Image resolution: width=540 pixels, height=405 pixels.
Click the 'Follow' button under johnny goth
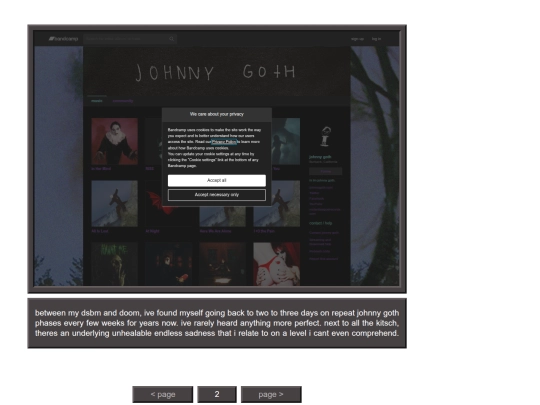(x=325, y=171)
